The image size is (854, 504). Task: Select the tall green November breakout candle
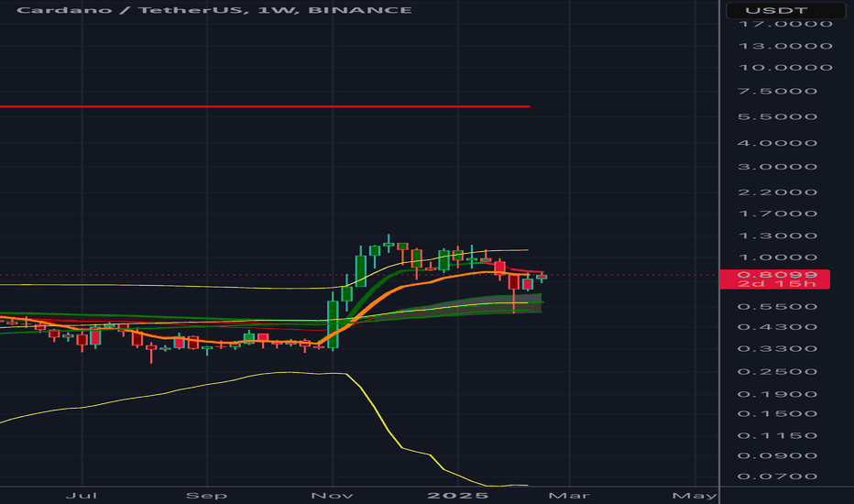333,324
